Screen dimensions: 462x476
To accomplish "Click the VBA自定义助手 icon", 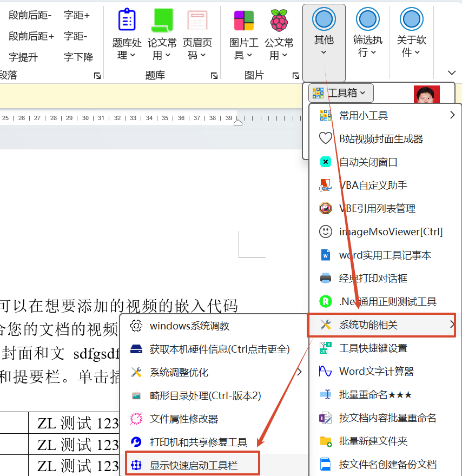I will pos(326,185).
